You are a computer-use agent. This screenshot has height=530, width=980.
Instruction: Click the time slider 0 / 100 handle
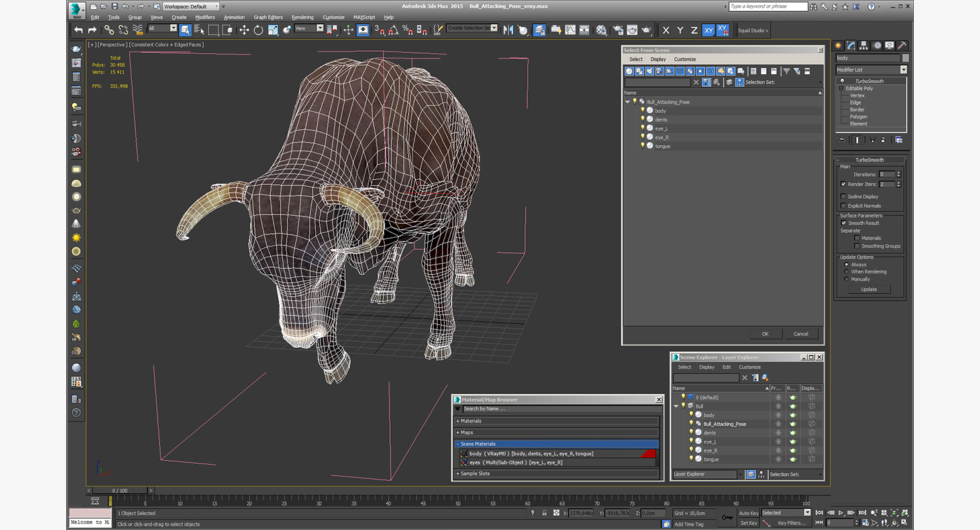click(x=119, y=491)
